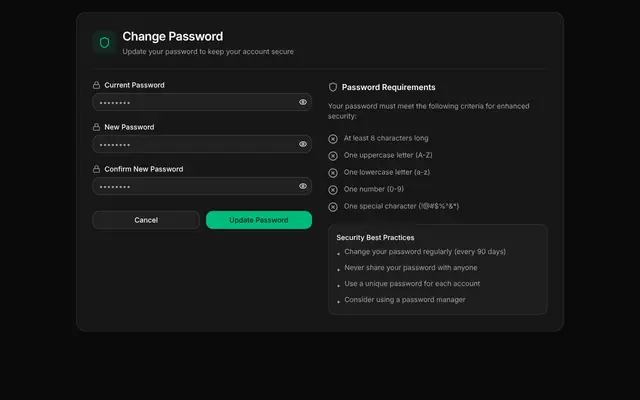
Task: Click 'One number (0-9)' text
Action: tap(374, 189)
